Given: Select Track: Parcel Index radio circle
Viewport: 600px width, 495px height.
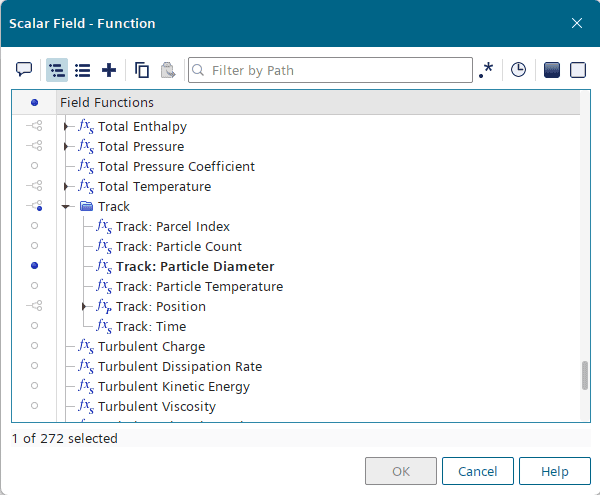Looking at the screenshot, I should click(x=34, y=226).
